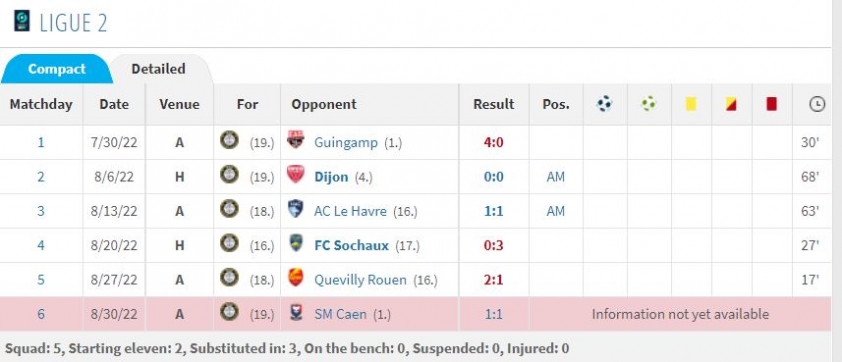Open the 4:0 match result link
The image size is (842, 362).
point(493,143)
